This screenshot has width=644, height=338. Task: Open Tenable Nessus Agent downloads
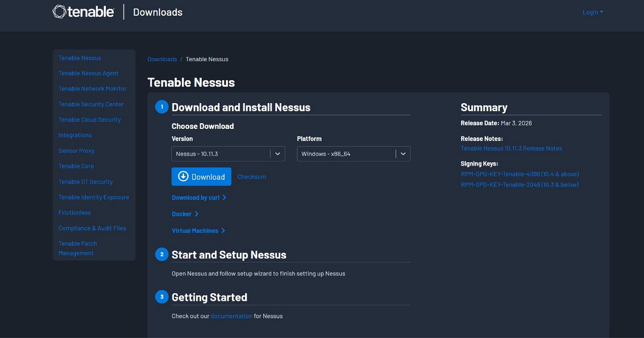pos(89,73)
